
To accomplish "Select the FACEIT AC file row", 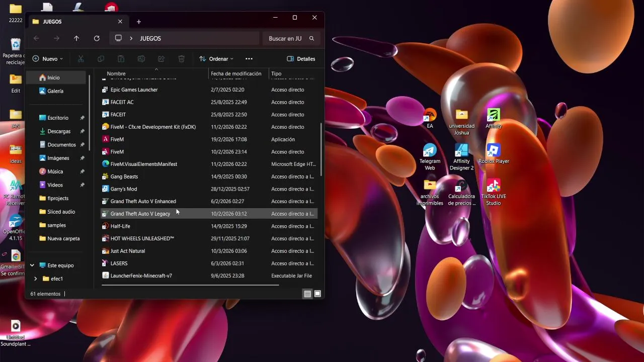I will [209, 102].
